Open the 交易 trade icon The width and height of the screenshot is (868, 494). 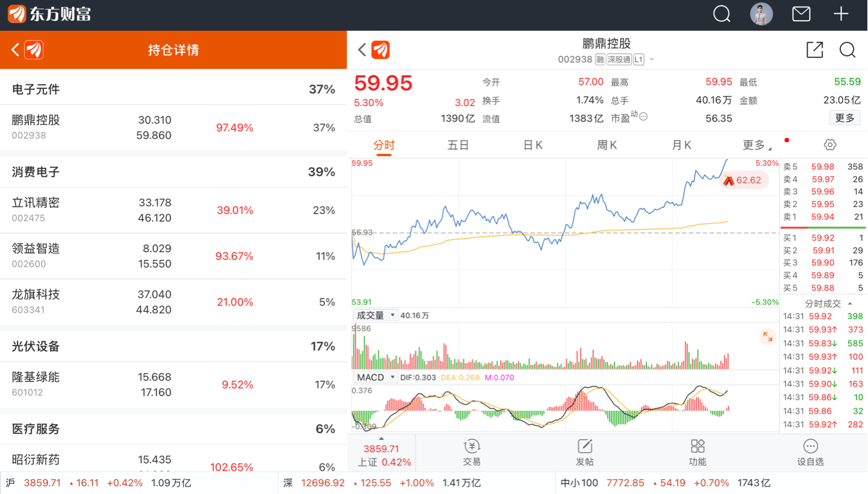pos(472,453)
